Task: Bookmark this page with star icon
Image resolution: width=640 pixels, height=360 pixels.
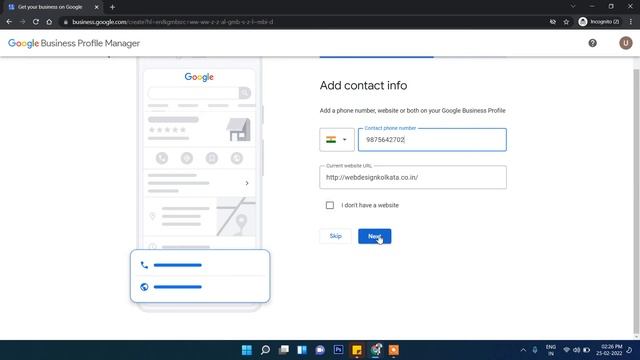Action: coord(566,22)
